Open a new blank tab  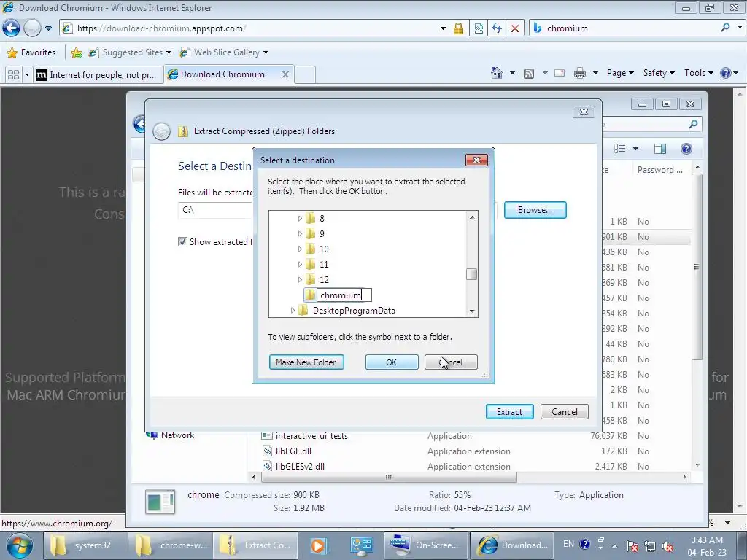point(305,75)
